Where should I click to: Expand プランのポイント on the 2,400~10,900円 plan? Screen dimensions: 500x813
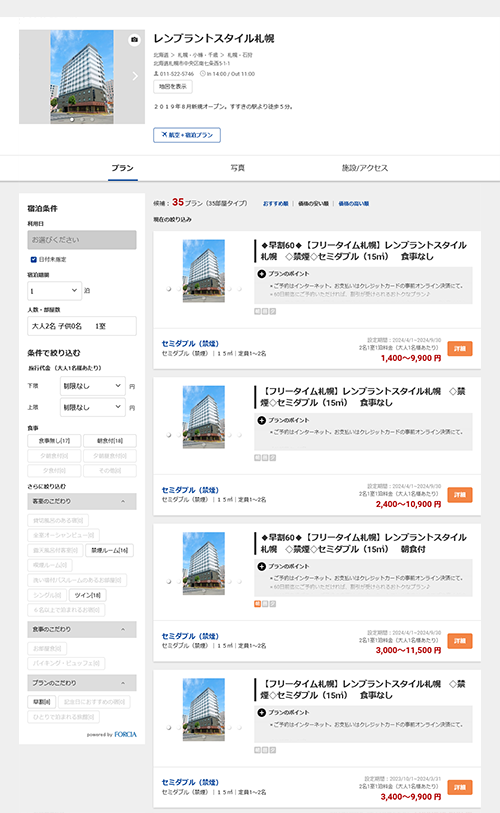(283, 420)
